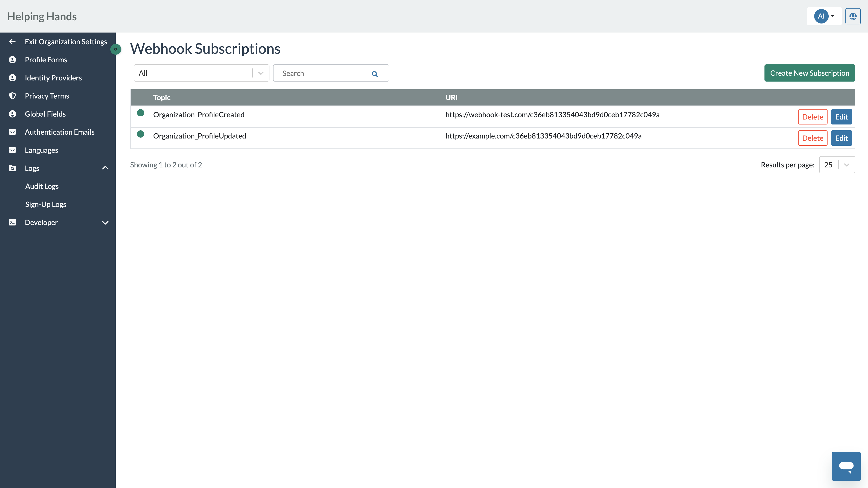The image size is (868, 488).
Task: Open Results per page dropdown
Action: point(837,165)
